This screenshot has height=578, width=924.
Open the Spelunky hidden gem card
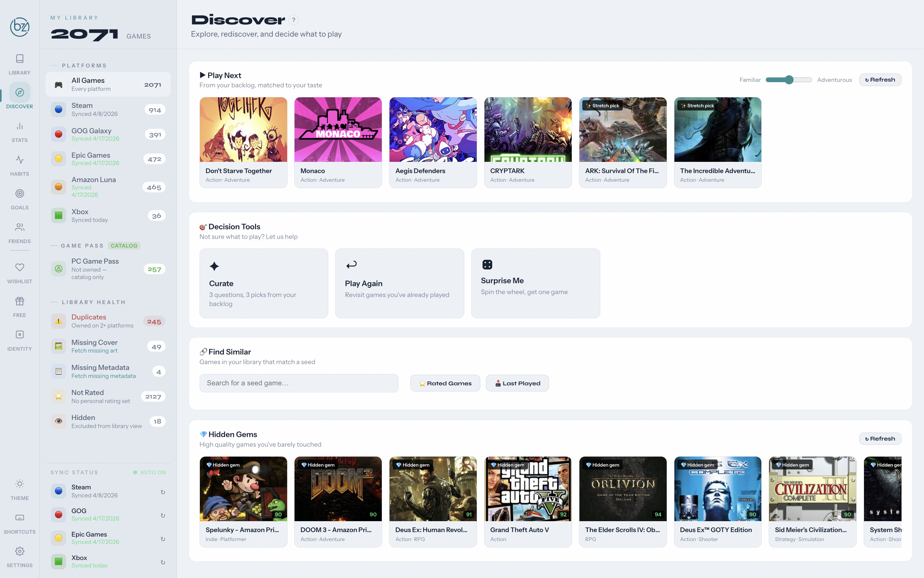pos(244,502)
